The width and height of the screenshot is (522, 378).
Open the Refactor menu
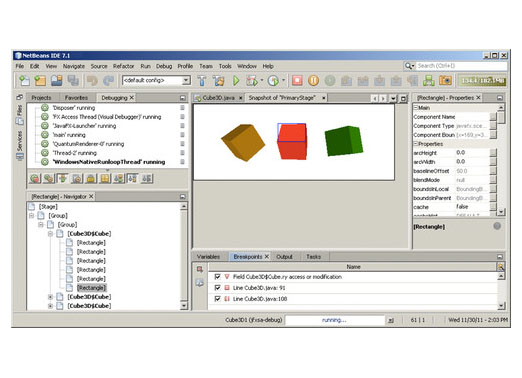(123, 66)
